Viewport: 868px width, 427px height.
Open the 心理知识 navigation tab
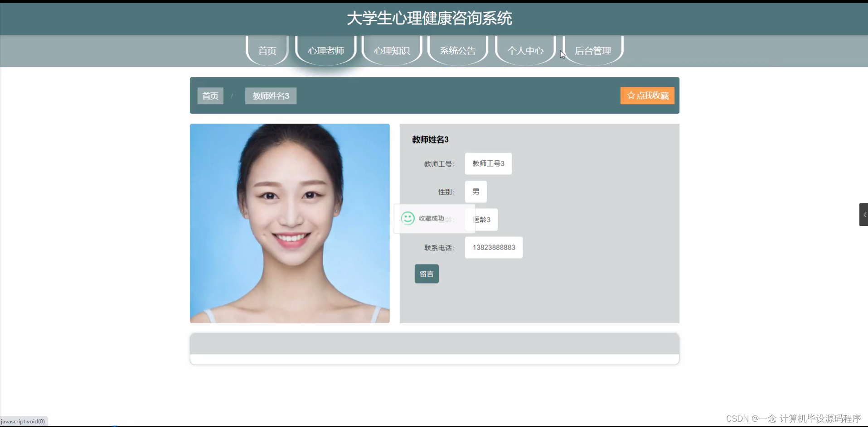pyautogui.click(x=392, y=51)
